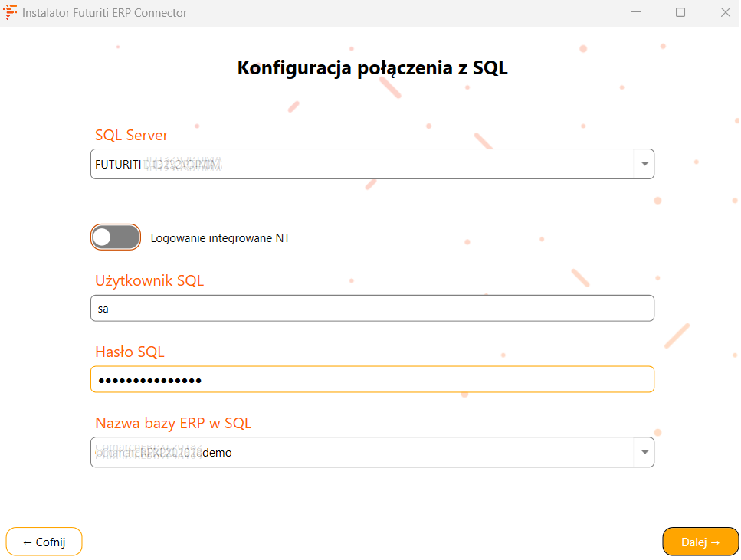The image size is (741, 560).
Task: Click the "Konfiguracja połączenia z SQL" heading
Action: coord(372,68)
